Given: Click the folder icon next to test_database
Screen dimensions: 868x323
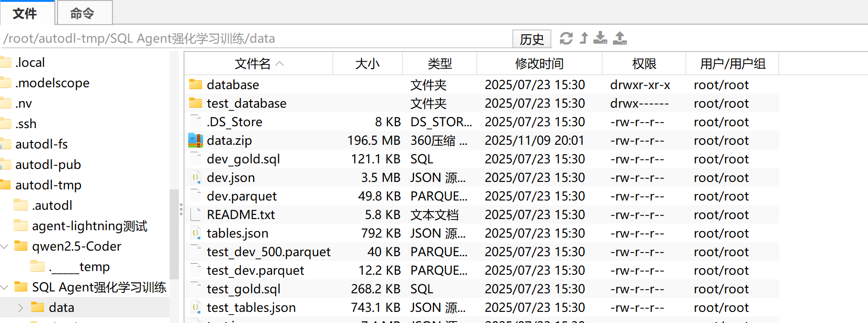Looking at the screenshot, I should [195, 103].
